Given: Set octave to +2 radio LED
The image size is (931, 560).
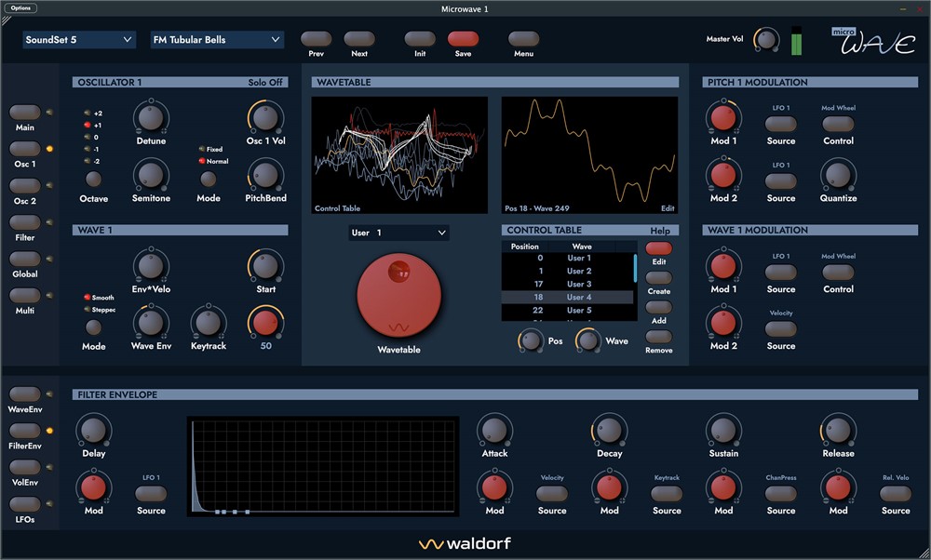Looking at the screenshot, I should click(x=88, y=113).
